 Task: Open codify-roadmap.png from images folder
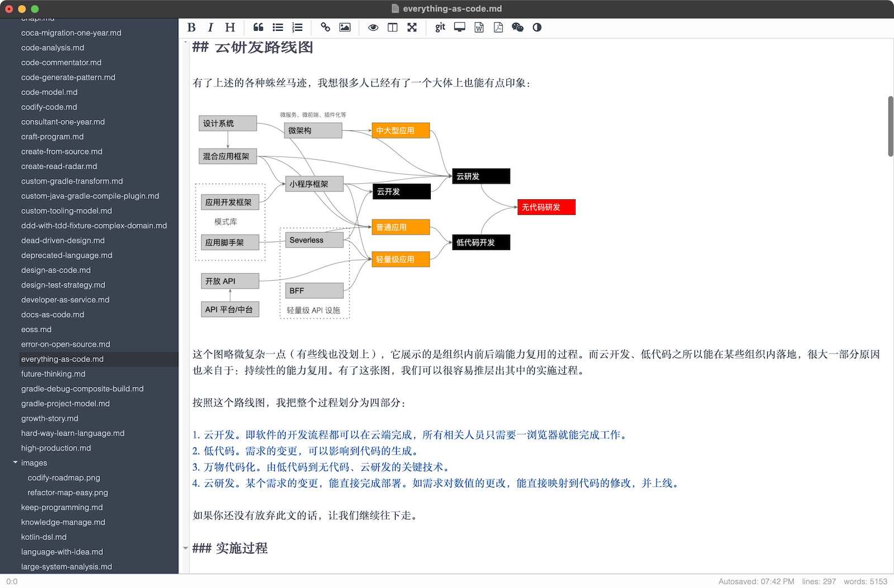point(63,477)
